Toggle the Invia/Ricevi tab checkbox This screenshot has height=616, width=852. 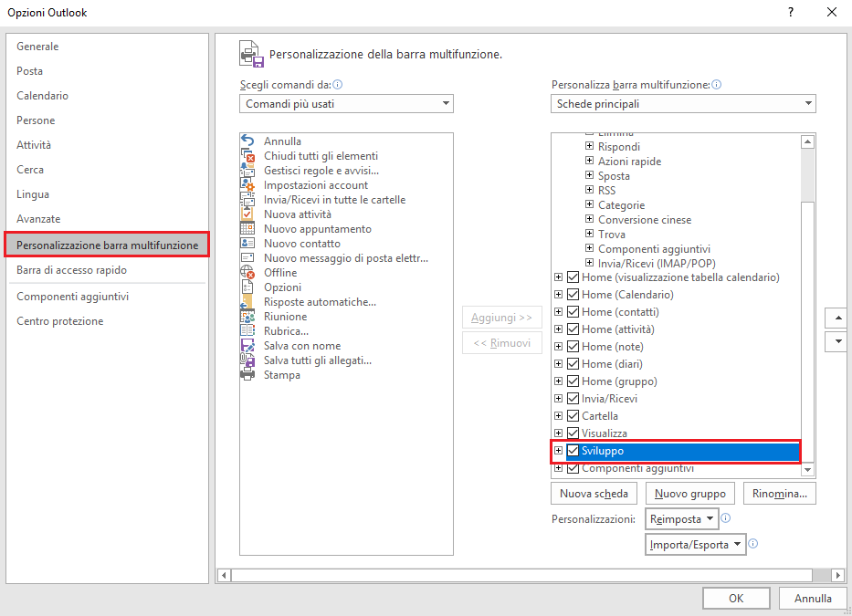[573, 399]
